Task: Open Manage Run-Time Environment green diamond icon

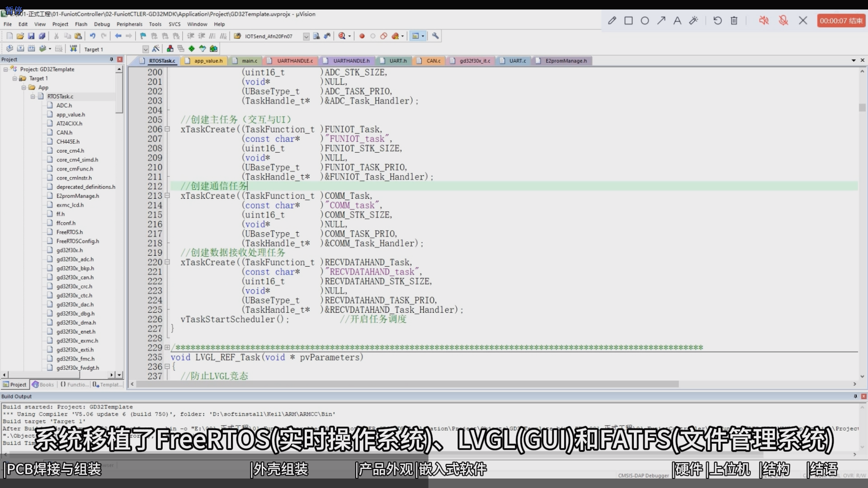Action: [x=192, y=49]
